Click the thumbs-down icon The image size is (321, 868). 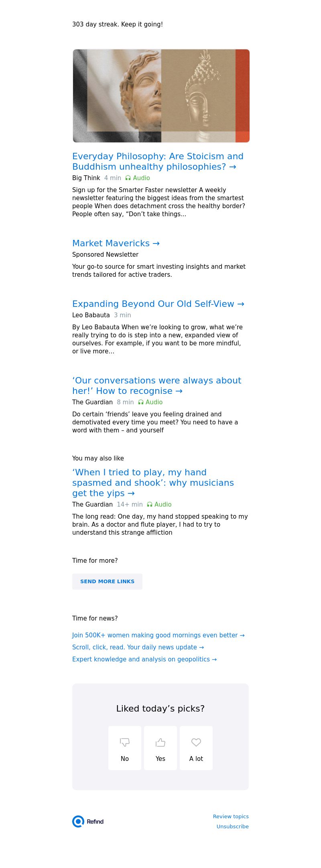tap(125, 742)
